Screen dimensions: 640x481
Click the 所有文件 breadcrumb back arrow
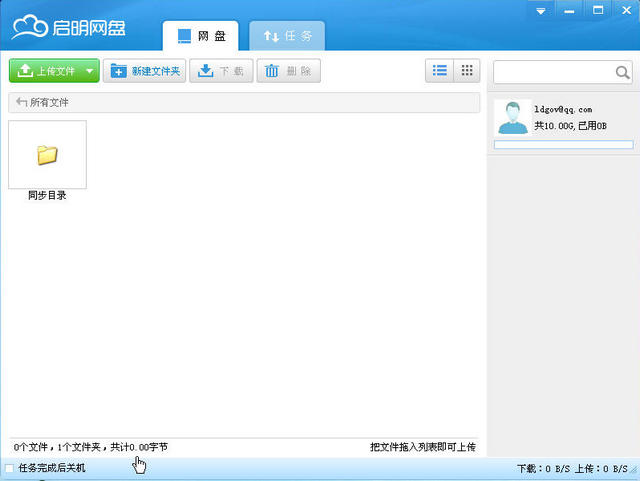click(x=21, y=103)
